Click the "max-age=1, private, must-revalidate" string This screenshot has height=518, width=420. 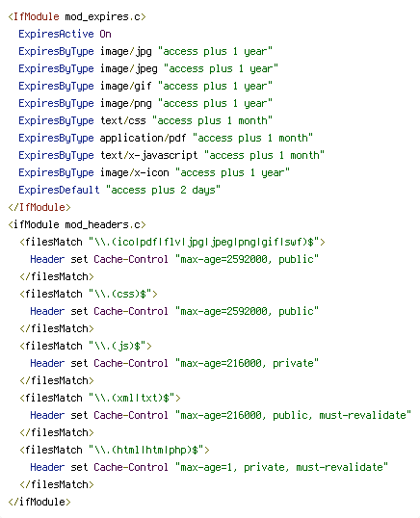[281, 467]
